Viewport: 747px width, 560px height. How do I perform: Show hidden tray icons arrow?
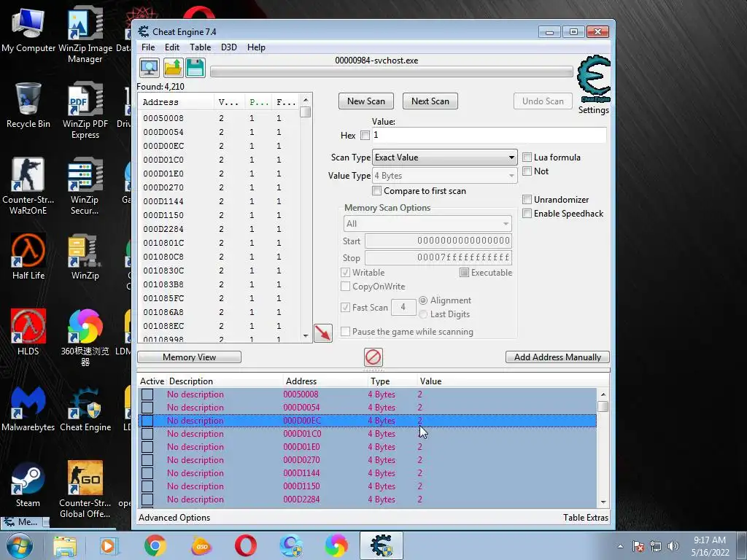(620, 546)
